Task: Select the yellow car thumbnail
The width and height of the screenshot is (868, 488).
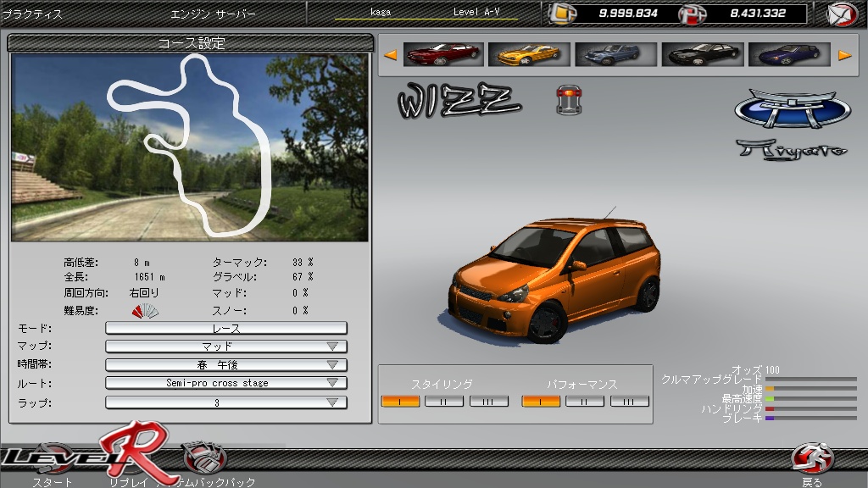Action: coord(529,54)
